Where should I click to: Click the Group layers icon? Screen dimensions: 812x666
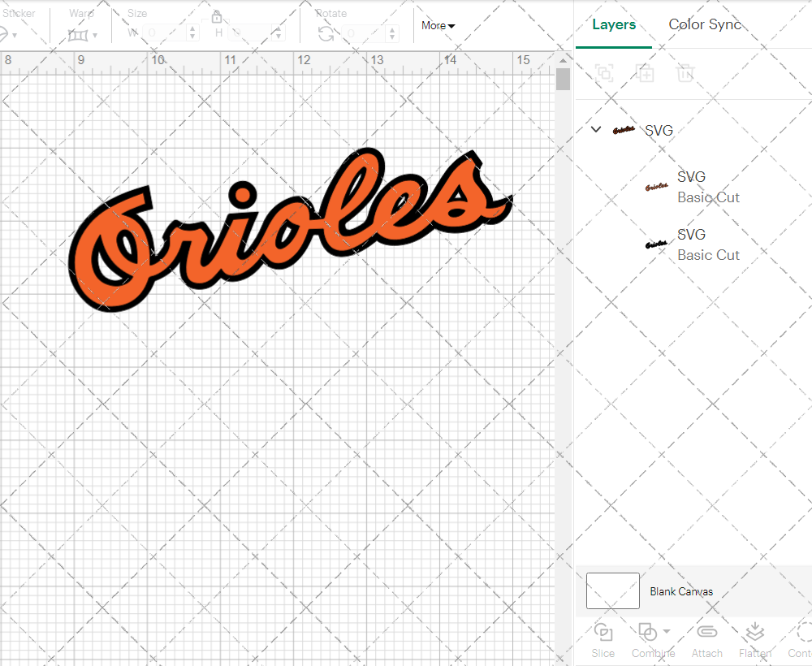pos(603,74)
